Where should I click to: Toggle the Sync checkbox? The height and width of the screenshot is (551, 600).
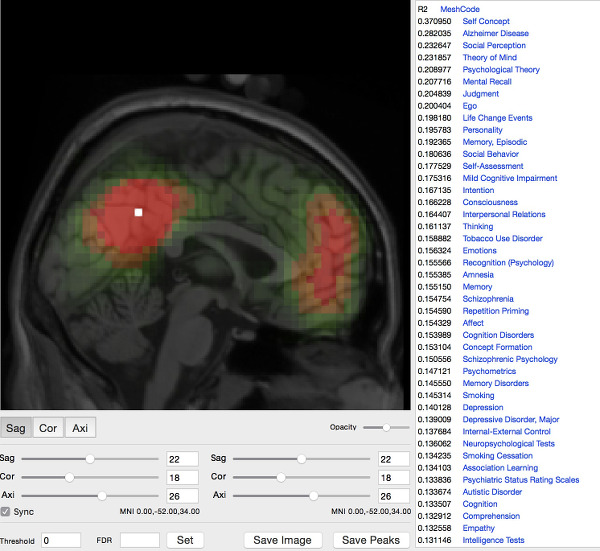pos(7,512)
